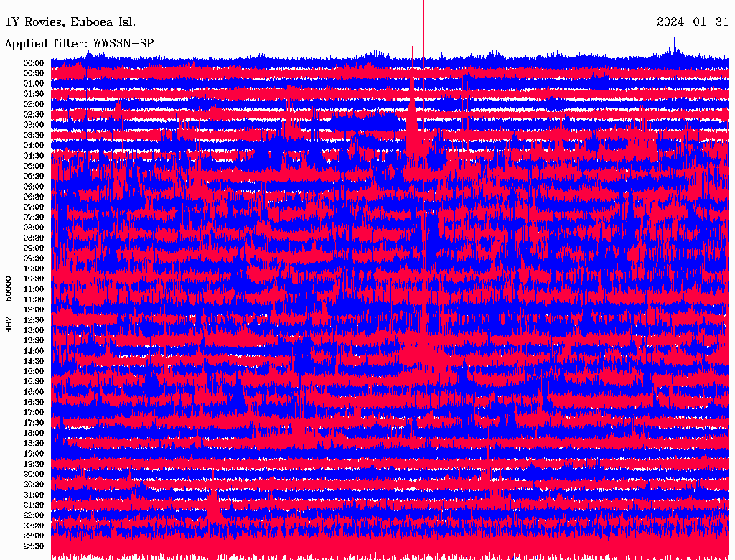The height and width of the screenshot is (560, 735).
Task: Select the 20:30 time row label
Action: pyautogui.click(x=34, y=485)
